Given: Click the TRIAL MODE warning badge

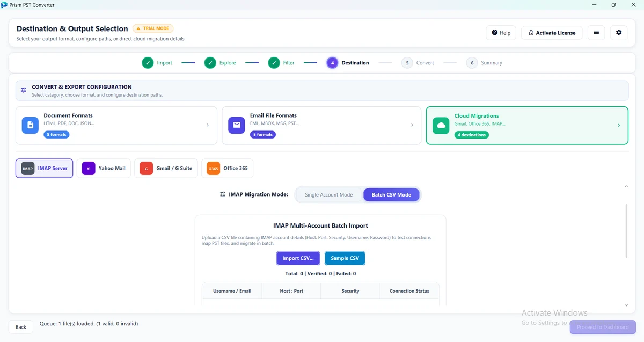Looking at the screenshot, I should [x=153, y=28].
